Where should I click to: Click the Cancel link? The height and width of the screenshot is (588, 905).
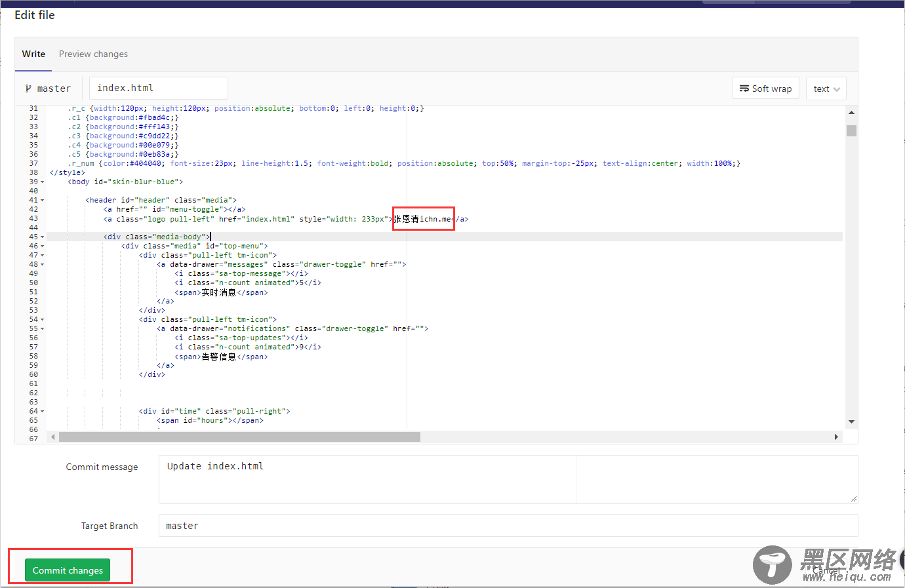[826, 570]
